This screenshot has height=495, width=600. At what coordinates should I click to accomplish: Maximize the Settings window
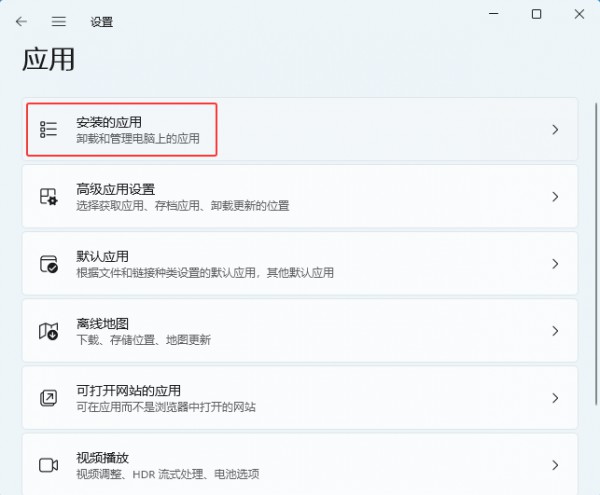point(536,14)
